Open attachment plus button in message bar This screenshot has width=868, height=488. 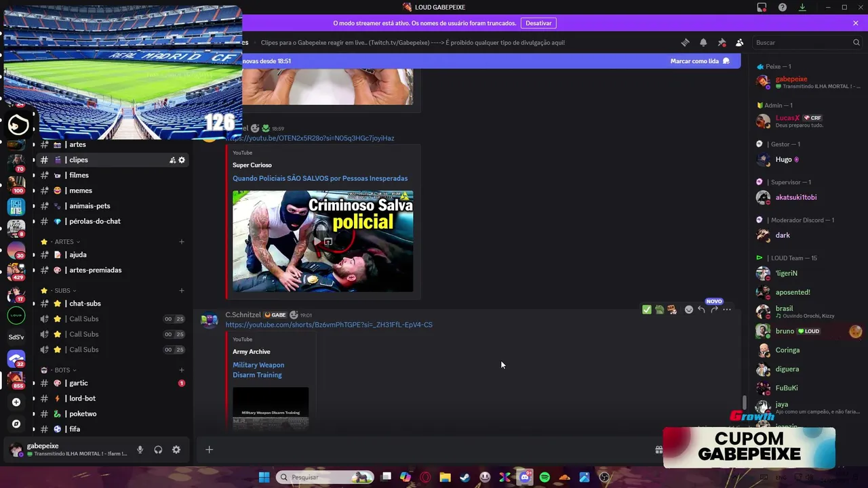coord(209,449)
